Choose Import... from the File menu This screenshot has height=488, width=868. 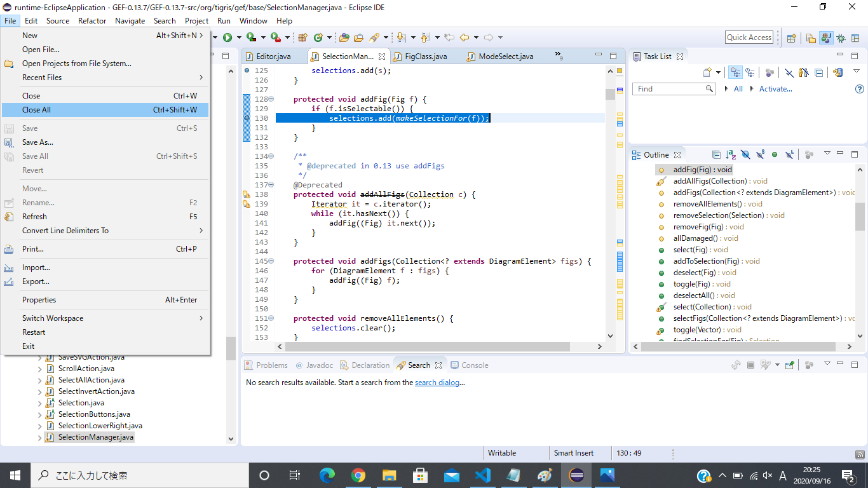coord(105,268)
